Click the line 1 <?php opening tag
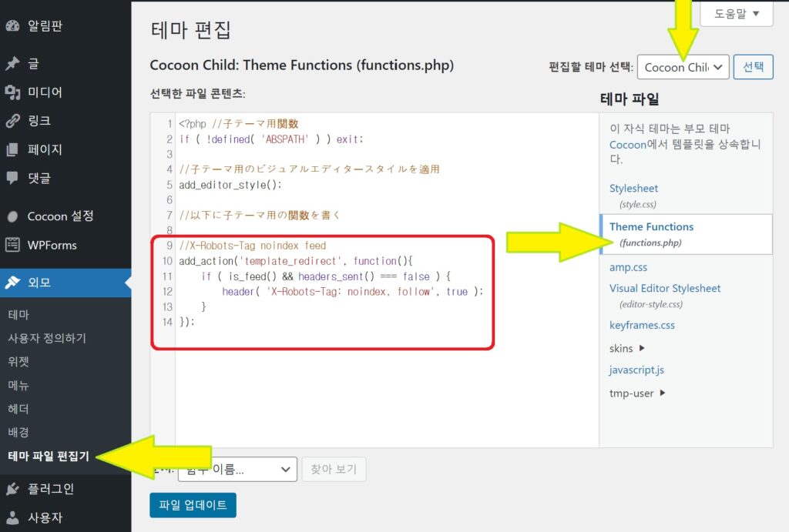Screen dimensions: 789x532 coord(192,124)
